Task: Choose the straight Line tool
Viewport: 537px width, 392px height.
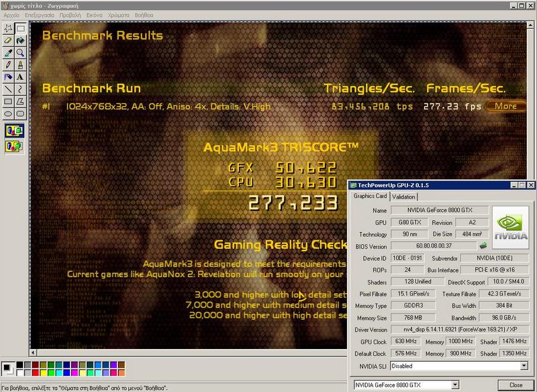Action: (8, 89)
